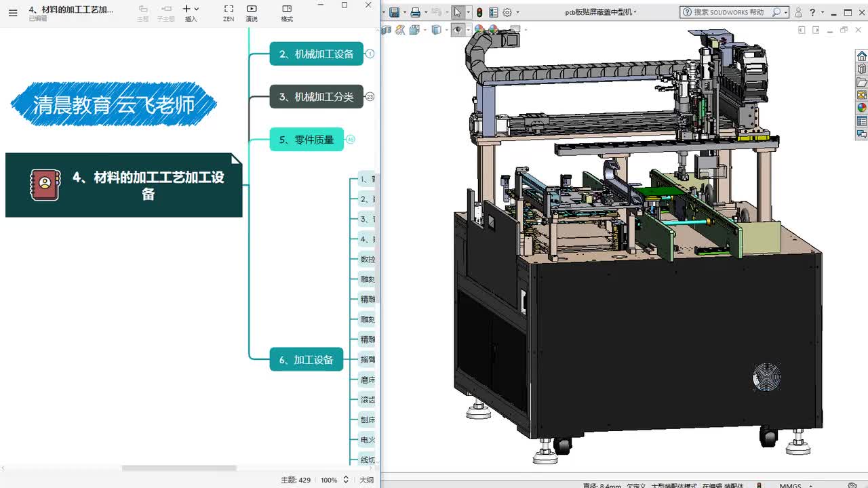The image size is (868, 488).
Task: Expand subtopics of 机械加工设备 node
Action: click(370, 54)
